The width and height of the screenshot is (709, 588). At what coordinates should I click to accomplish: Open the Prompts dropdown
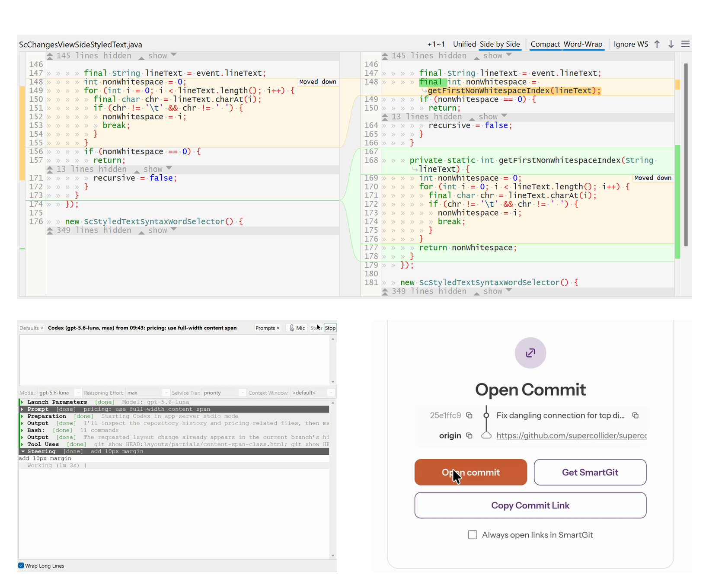click(267, 328)
